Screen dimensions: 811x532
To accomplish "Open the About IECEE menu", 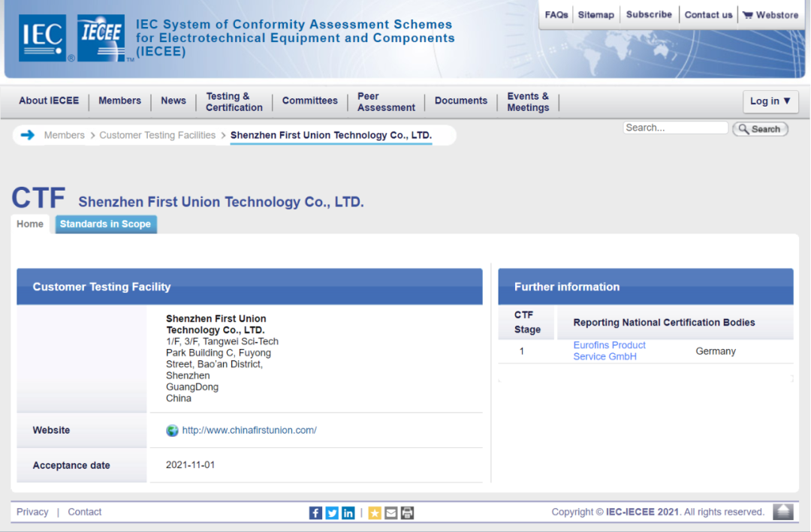I will [49, 101].
